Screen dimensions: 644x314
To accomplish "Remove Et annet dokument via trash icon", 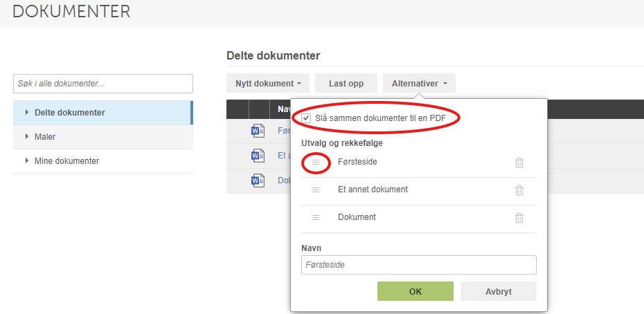I will pos(519,190).
